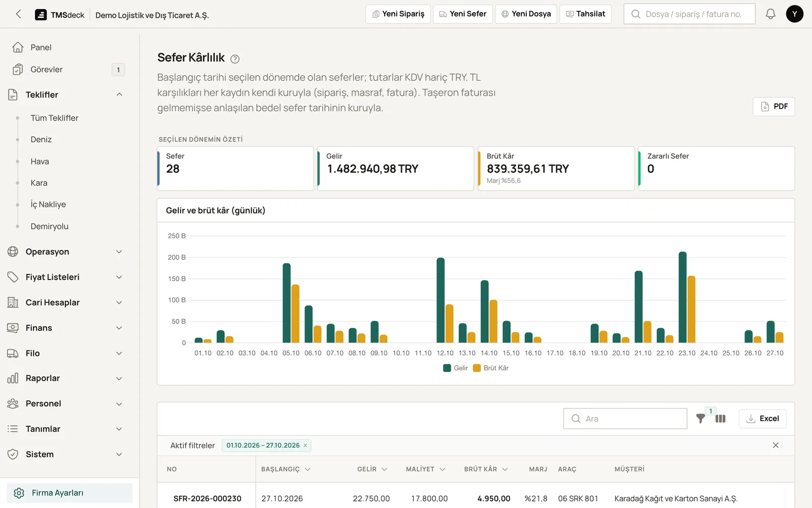Focus the Dosya / sipariş search box
Image resolution: width=812 pixels, height=508 pixels.
coord(689,14)
